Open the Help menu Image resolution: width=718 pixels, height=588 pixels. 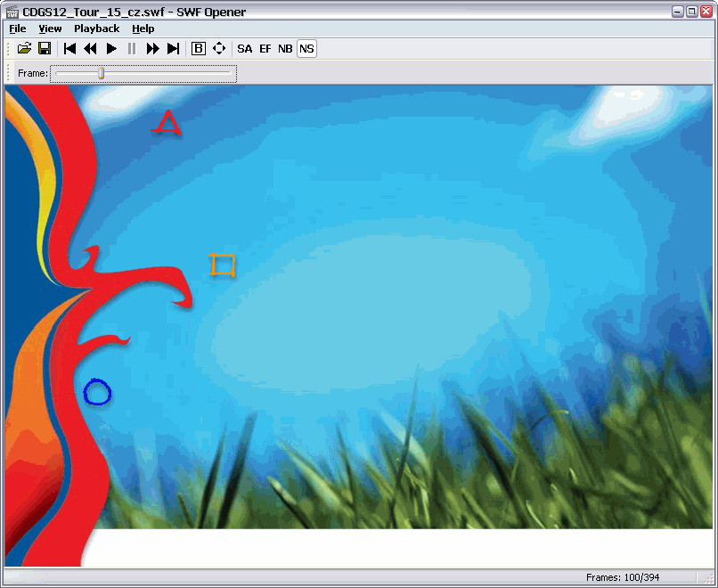(x=143, y=29)
